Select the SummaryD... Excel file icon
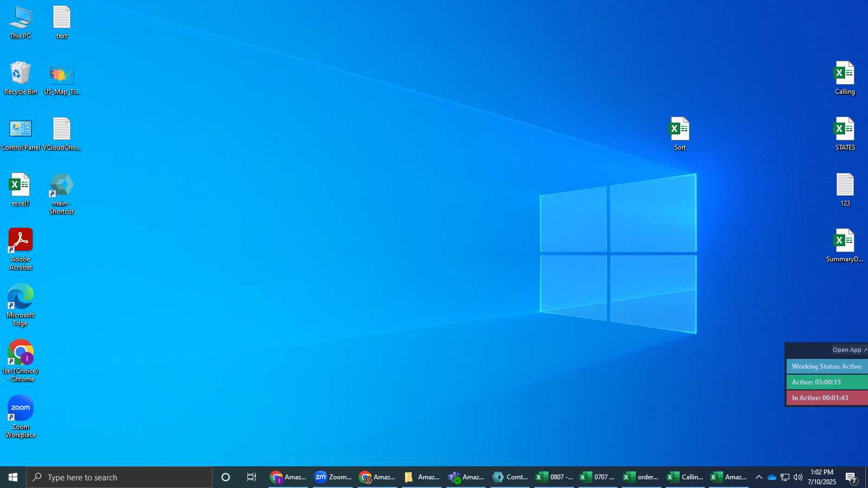Image resolution: width=868 pixels, height=488 pixels. [x=845, y=246]
